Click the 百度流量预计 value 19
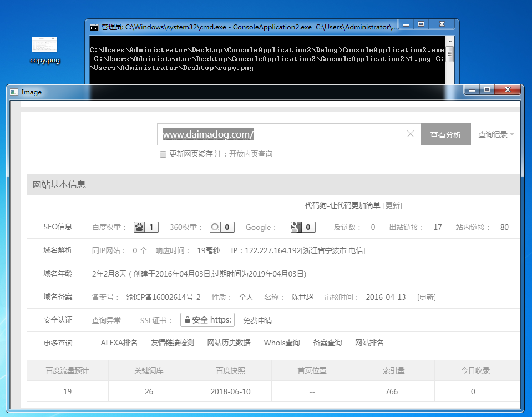 coord(68,391)
